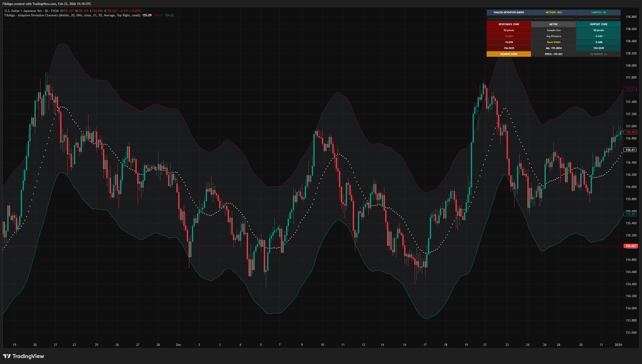
Task: Click the METHOD: AVG header cell
Action: point(554,12)
